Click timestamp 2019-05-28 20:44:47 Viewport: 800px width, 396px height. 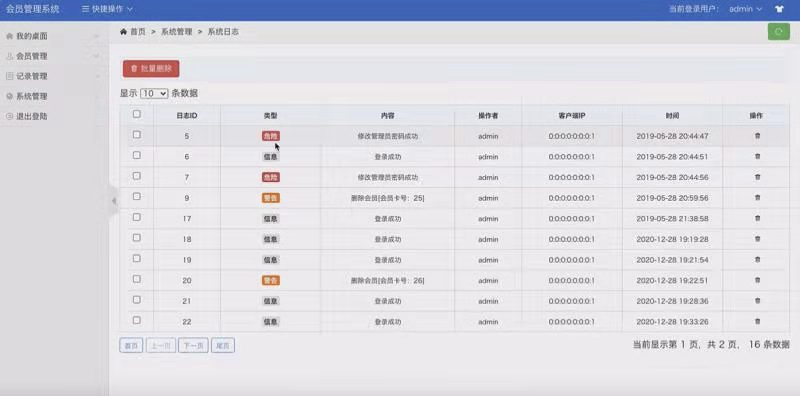tap(672, 136)
